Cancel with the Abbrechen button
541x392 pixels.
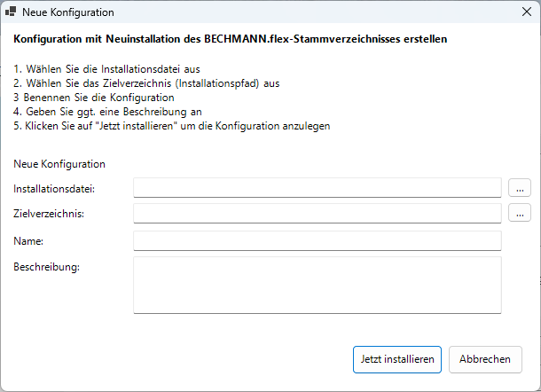[x=485, y=359]
